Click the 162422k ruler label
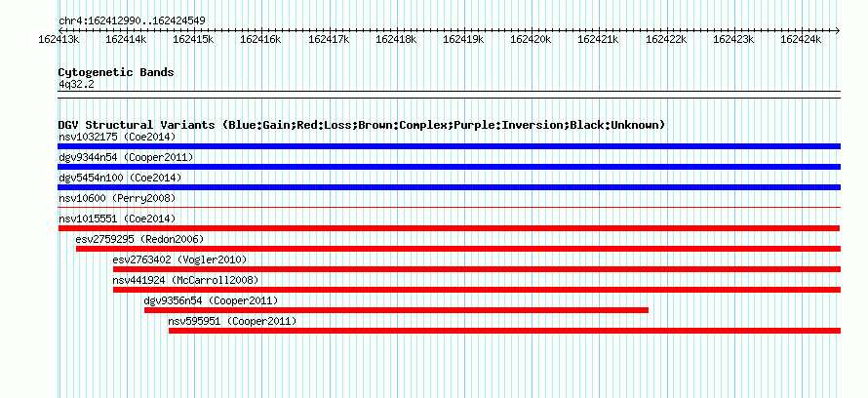 click(x=666, y=40)
